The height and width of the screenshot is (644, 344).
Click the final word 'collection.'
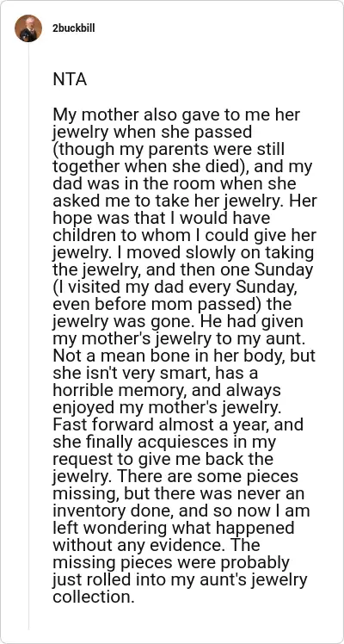[x=94, y=597]
